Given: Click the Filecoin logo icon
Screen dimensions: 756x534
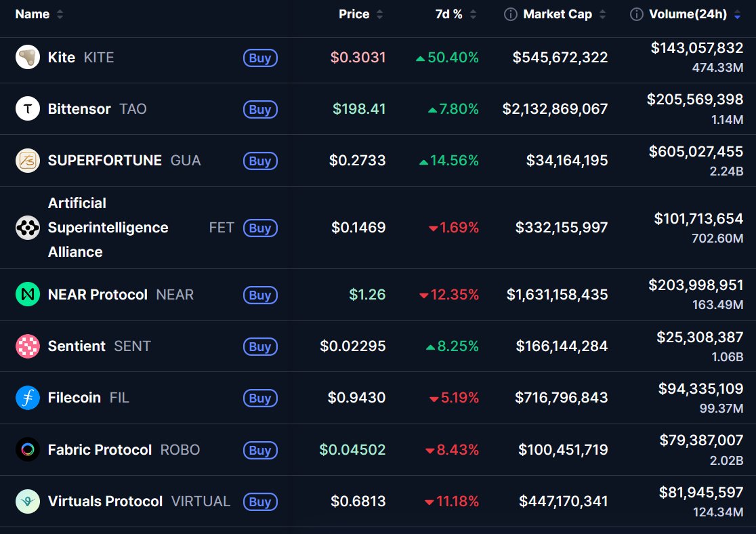Looking at the screenshot, I should coord(28,398).
